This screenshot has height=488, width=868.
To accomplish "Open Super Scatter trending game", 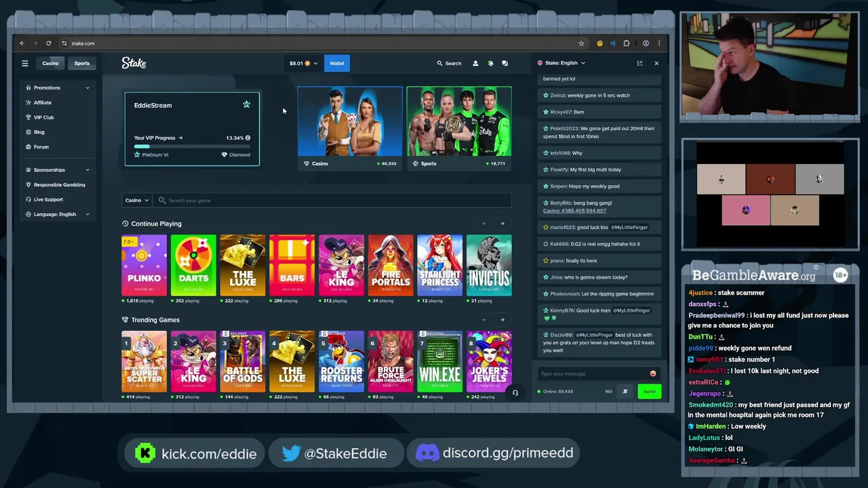I will pos(144,361).
